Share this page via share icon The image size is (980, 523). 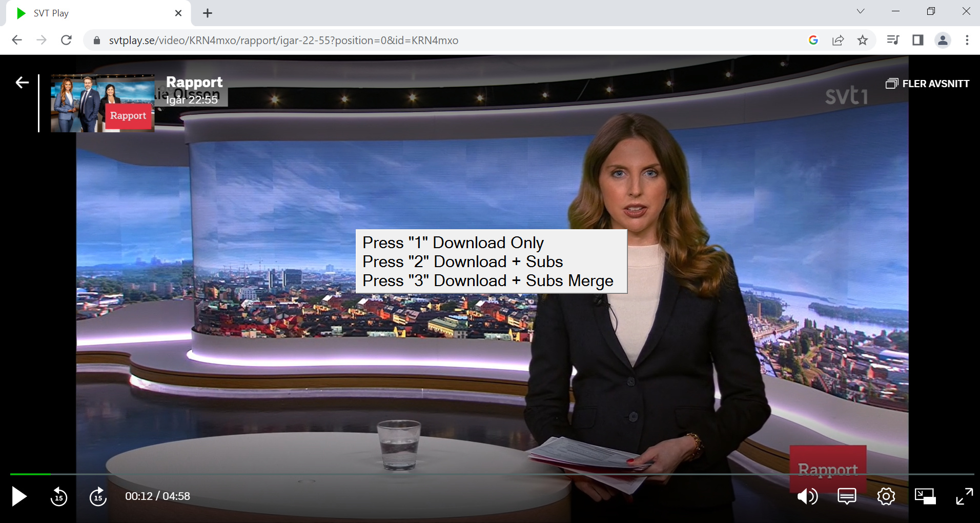point(838,40)
